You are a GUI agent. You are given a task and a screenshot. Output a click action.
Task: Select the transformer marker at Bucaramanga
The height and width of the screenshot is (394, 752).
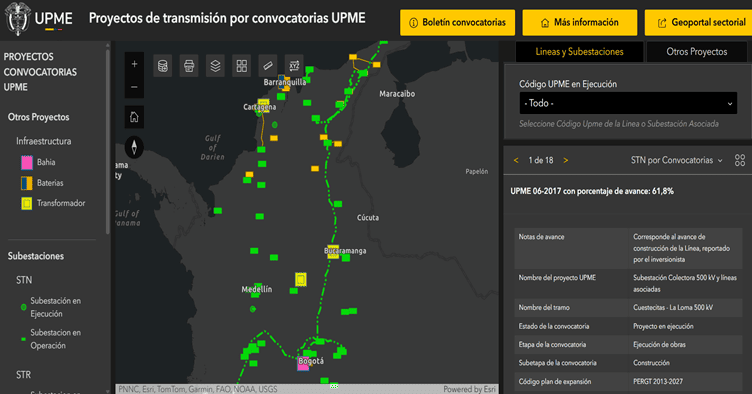coord(333,253)
